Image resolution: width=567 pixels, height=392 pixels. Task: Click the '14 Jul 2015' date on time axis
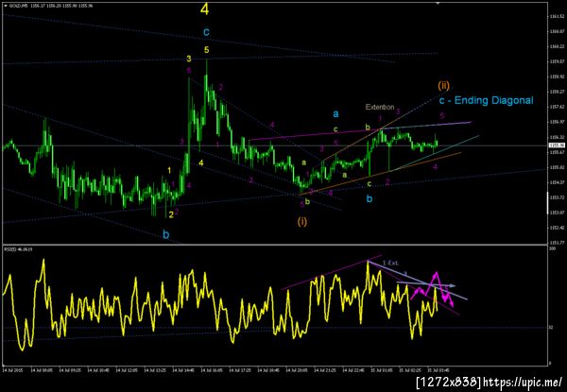point(12,370)
